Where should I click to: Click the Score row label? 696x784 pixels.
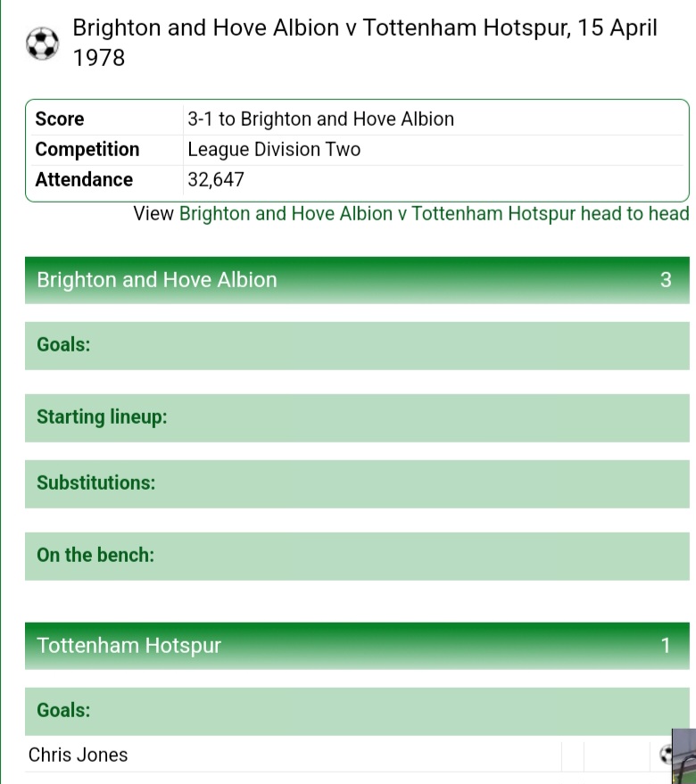point(60,120)
